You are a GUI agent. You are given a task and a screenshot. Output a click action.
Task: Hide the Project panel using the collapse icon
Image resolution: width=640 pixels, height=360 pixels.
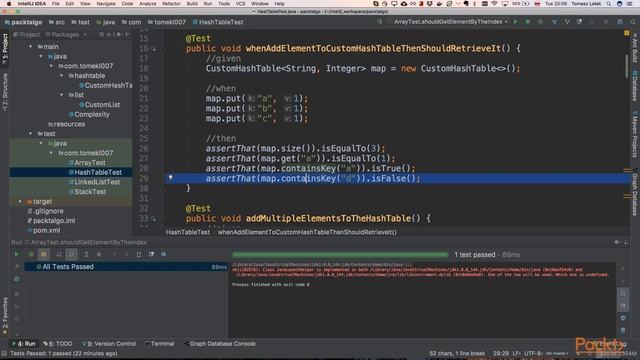(x=127, y=35)
